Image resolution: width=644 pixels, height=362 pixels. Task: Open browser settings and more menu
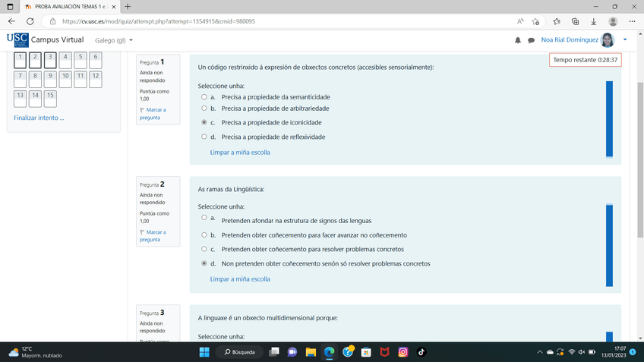632,21
